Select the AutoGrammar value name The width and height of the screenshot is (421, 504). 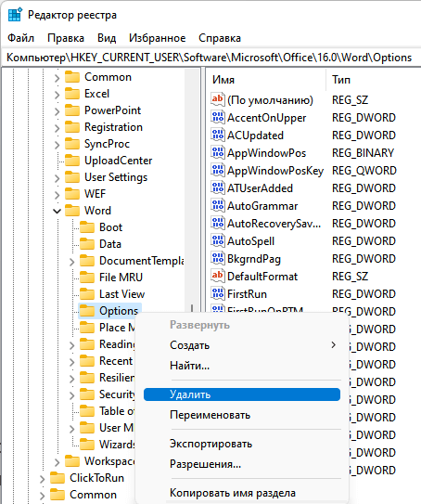pos(262,206)
